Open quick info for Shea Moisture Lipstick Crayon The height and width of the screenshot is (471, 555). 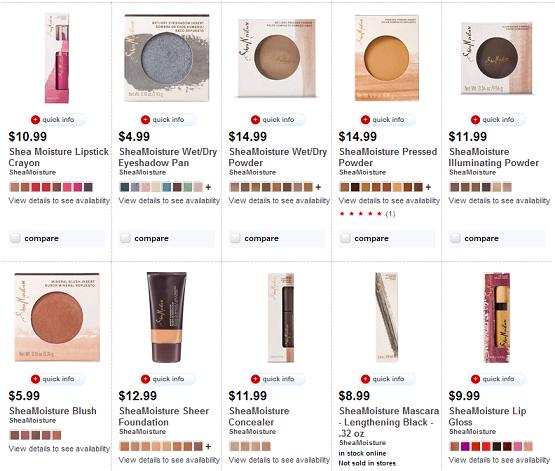tap(57, 120)
